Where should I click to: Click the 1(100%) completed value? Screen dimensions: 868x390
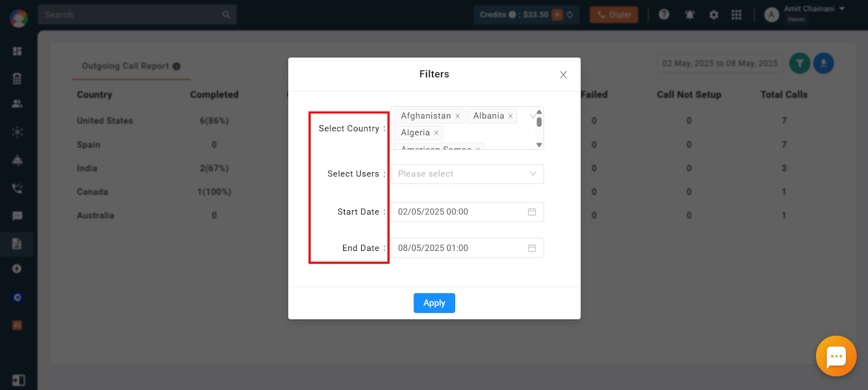214,192
